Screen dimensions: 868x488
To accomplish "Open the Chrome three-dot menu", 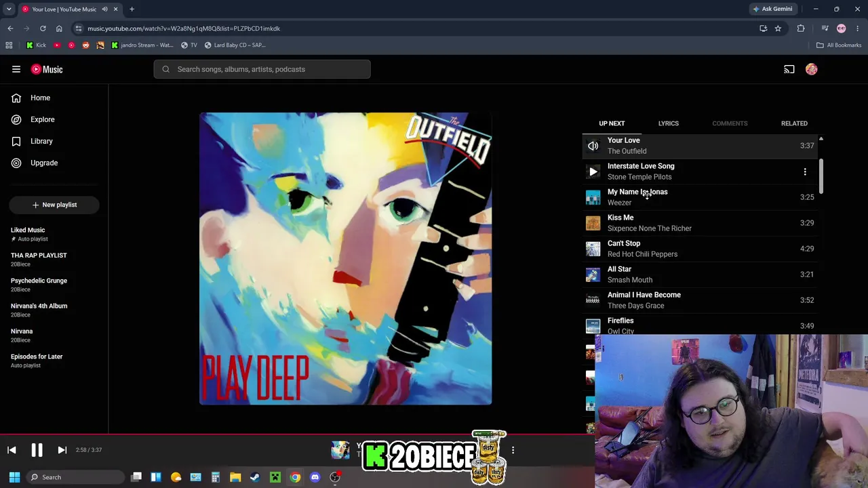I will point(858,28).
